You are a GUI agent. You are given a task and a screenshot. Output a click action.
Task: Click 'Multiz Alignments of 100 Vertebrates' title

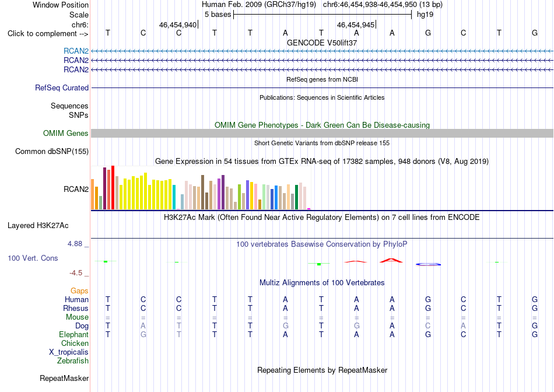(322, 283)
